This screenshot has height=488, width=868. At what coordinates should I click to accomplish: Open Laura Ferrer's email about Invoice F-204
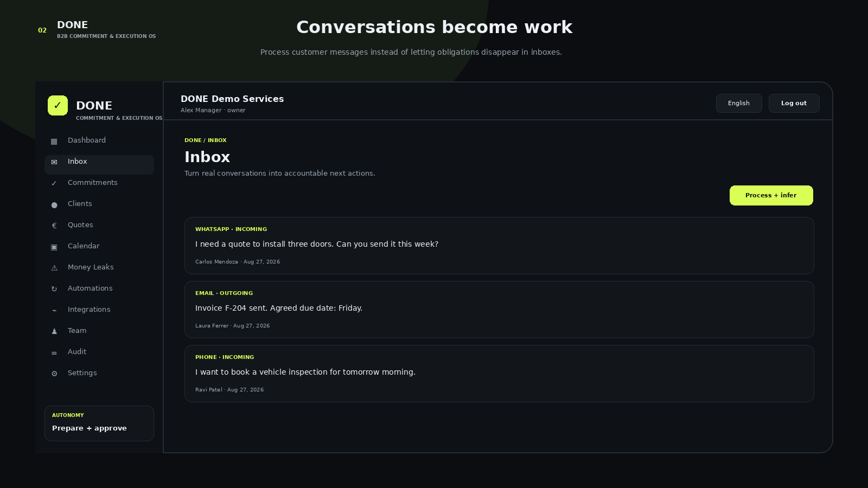tap(499, 310)
